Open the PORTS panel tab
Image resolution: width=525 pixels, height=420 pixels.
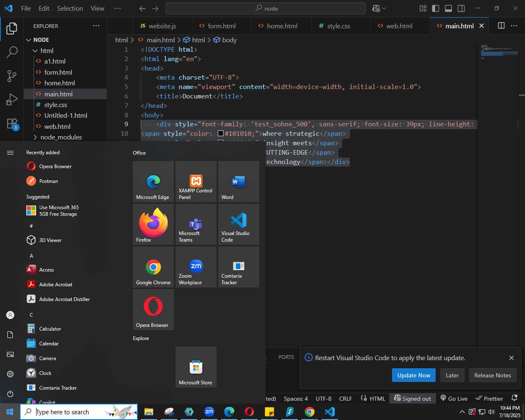(x=286, y=357)
